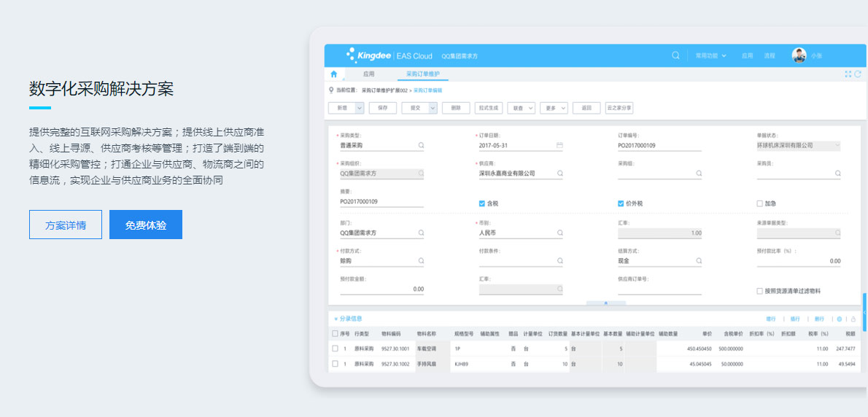Click the 采购订单编辑 breadcrumb link
This screenshot has height=417, width=868.
(428, 90)
